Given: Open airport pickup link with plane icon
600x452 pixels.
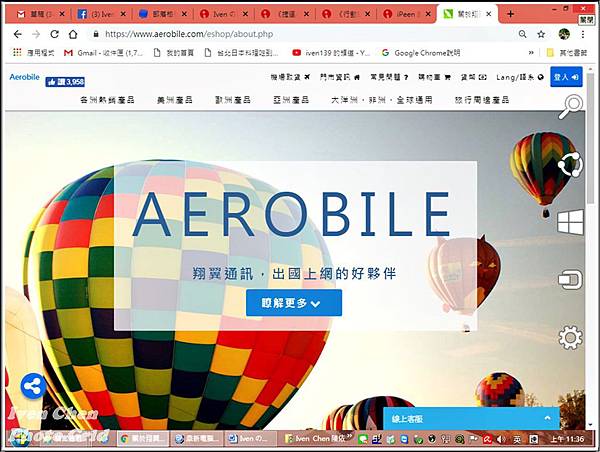Looking at the screenshot, I should click(290, 77).
